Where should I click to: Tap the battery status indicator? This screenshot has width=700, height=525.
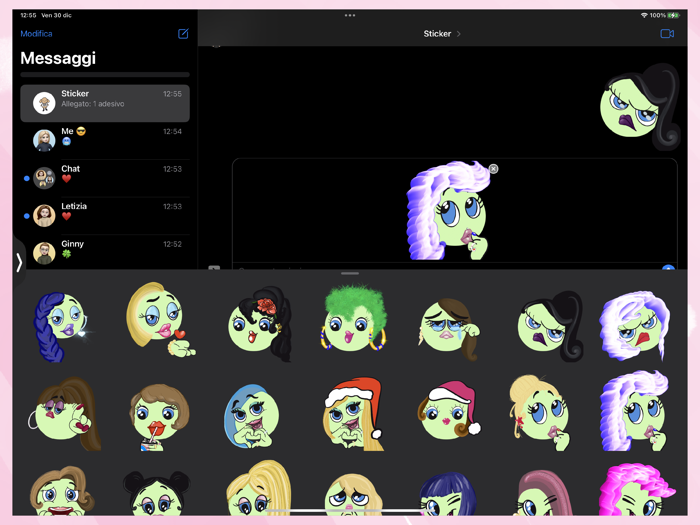coord(674,15)
